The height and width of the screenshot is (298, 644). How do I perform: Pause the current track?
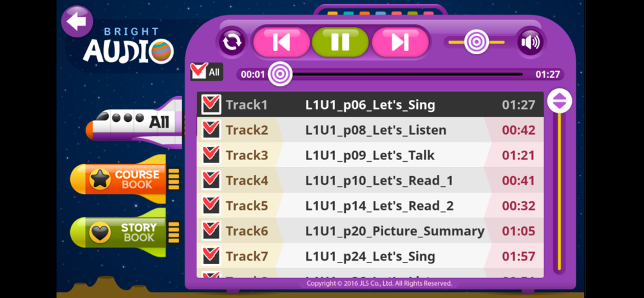(340, 42)
